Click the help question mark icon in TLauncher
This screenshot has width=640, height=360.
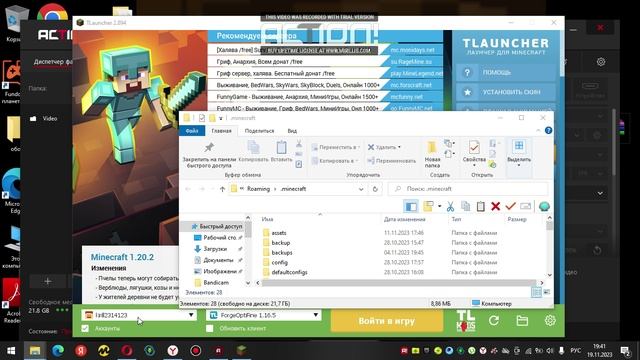click(x=467, y=73)
